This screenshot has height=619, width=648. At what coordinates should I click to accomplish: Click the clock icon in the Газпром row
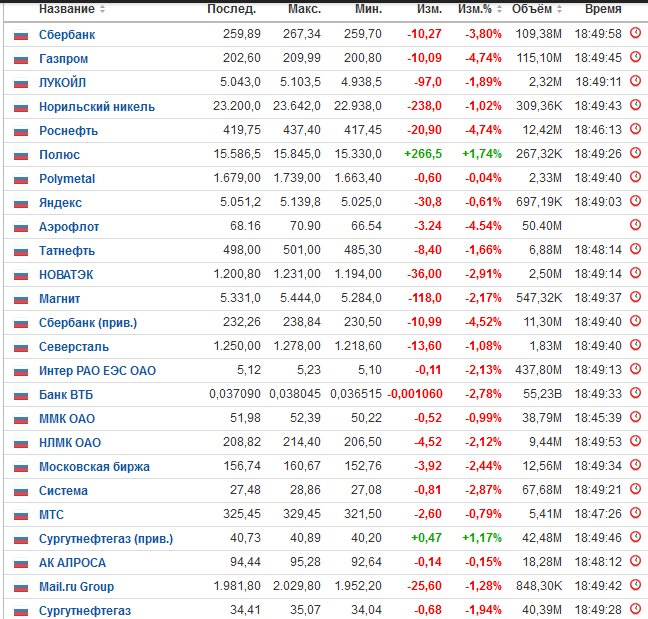coord(636,57)
